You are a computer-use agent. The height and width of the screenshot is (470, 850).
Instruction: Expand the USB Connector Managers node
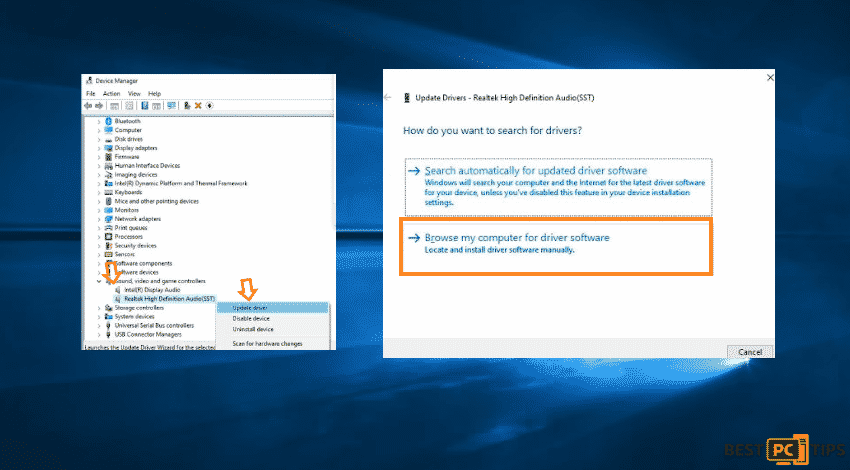[99, 334]
